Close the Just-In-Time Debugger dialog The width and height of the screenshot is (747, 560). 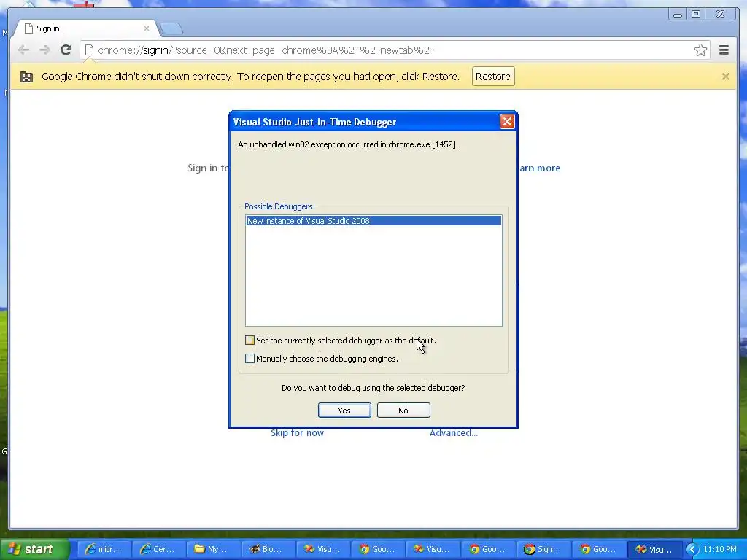507,122
